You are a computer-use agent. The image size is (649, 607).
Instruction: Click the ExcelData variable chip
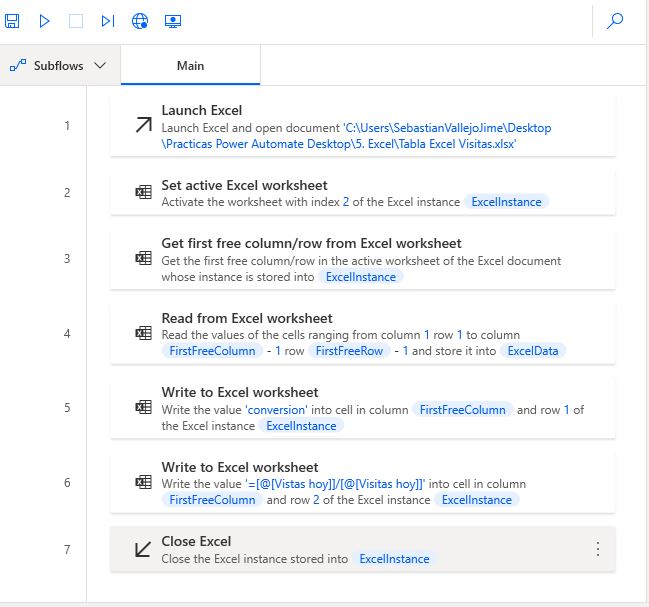click(533, 351)
